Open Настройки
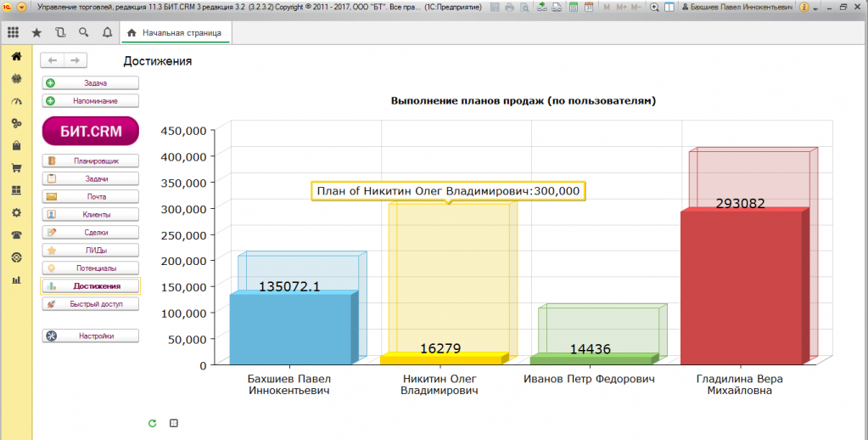 click(90, 336)
